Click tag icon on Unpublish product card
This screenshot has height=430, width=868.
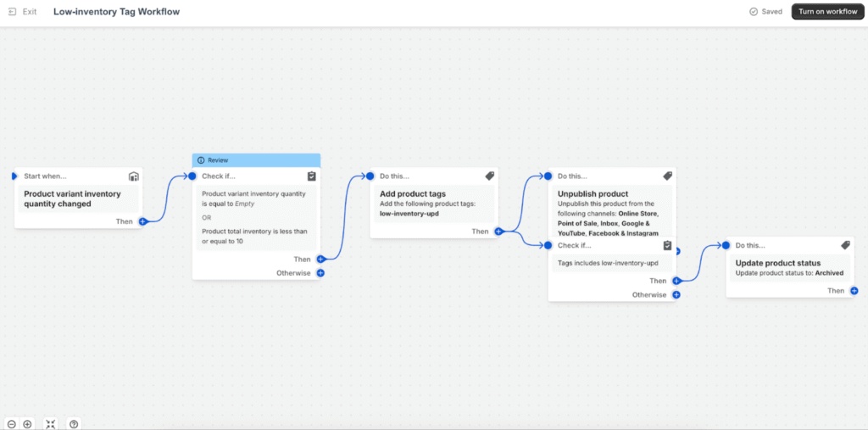point(668,176)
